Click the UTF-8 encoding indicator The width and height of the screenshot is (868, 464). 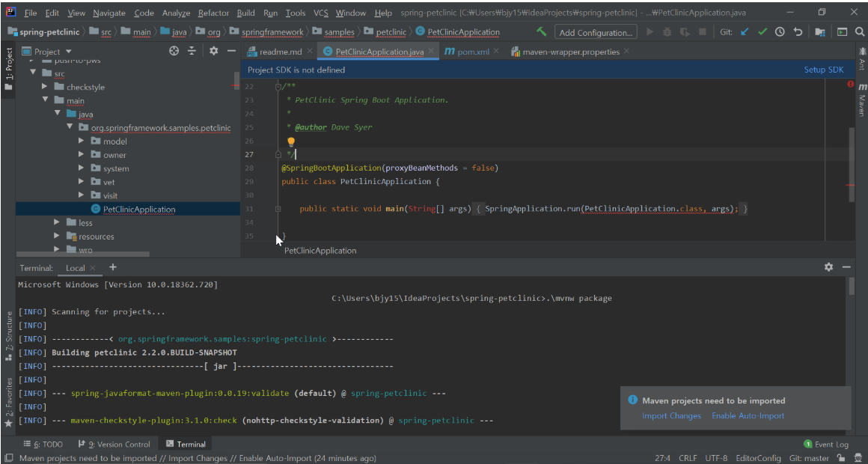pyautogui.click(x=716, y=458)
